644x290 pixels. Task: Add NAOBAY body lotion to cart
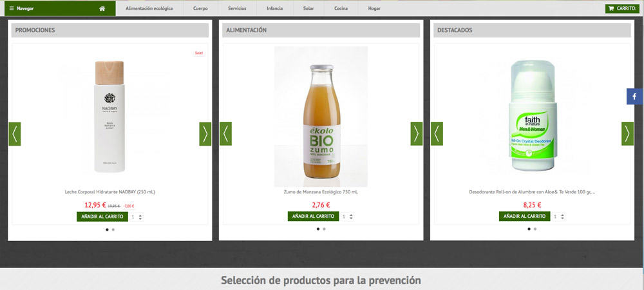coord(102,217)
